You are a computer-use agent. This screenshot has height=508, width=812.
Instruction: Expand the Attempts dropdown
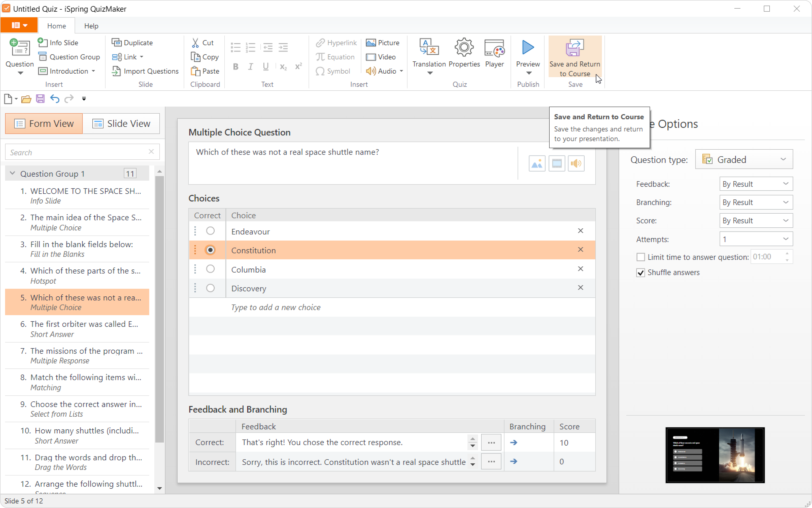(x=756, y=239)
